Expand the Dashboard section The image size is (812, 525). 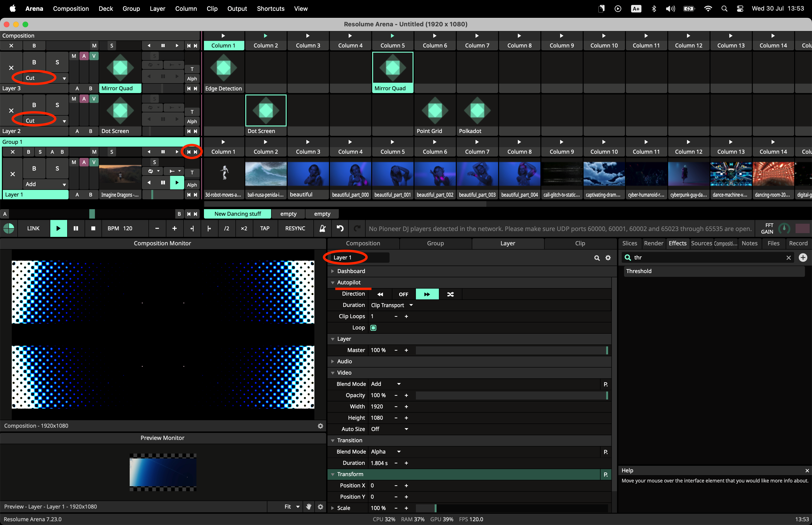tap(351, 271)
